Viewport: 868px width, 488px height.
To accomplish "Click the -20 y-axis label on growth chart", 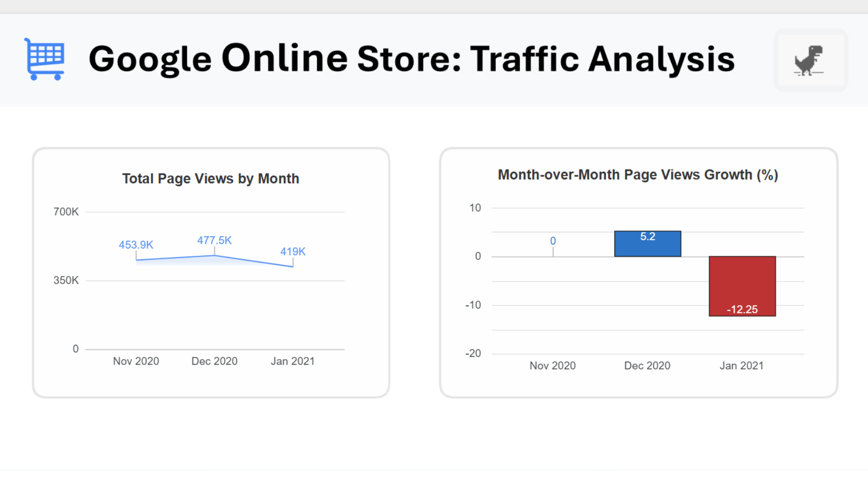I will pyautogui.click(x=473, y=353).
